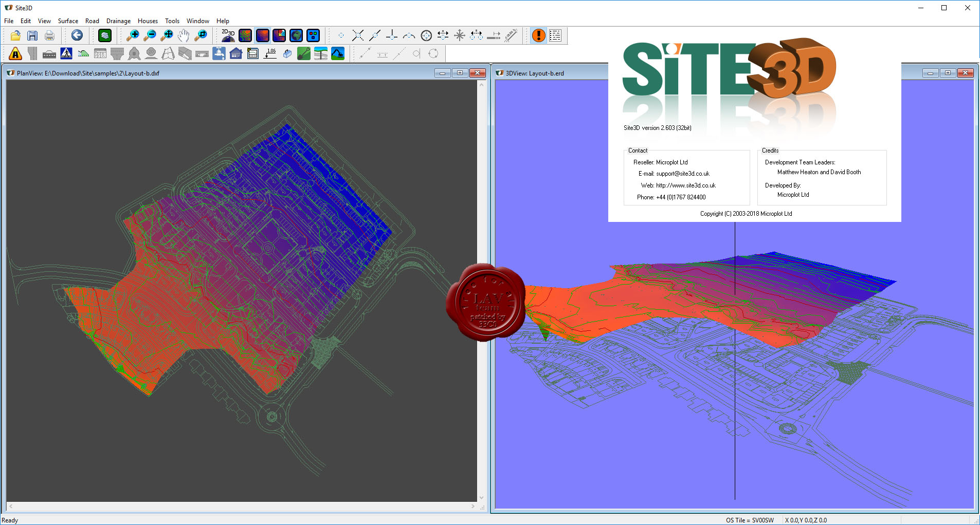This screenshot has width=980, height=525.
Task: Select the measuring tape tool icon
Action: (x=511, y=35)
